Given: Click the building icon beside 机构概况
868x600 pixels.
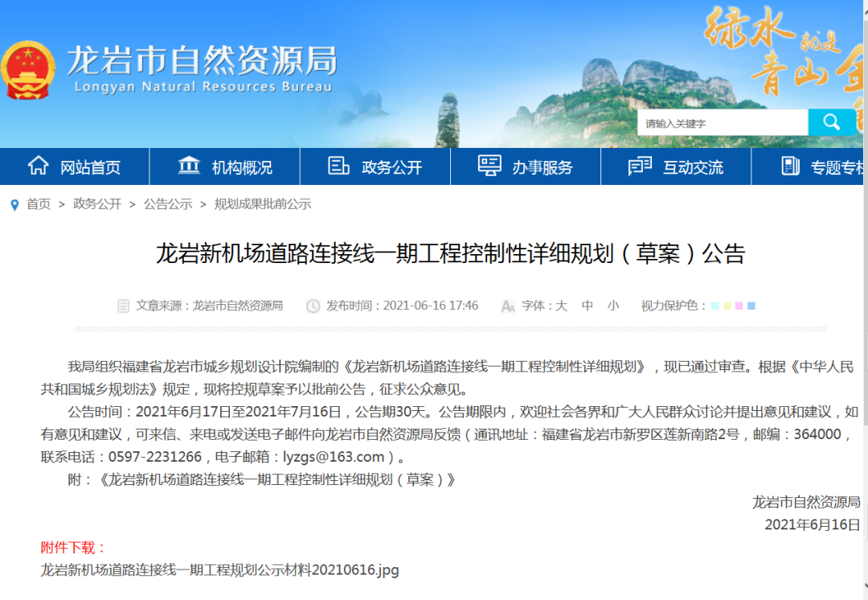Looking at the screenshot, I should (x=189, y=166).
